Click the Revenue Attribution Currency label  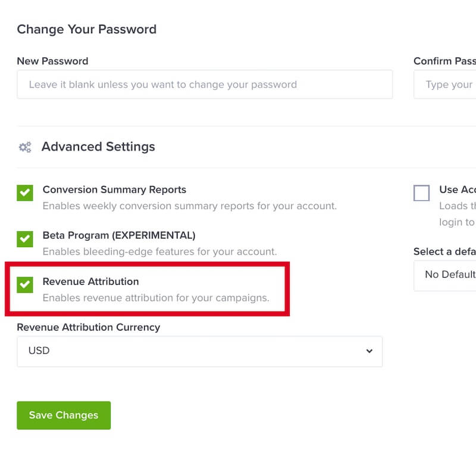point(89,327)
